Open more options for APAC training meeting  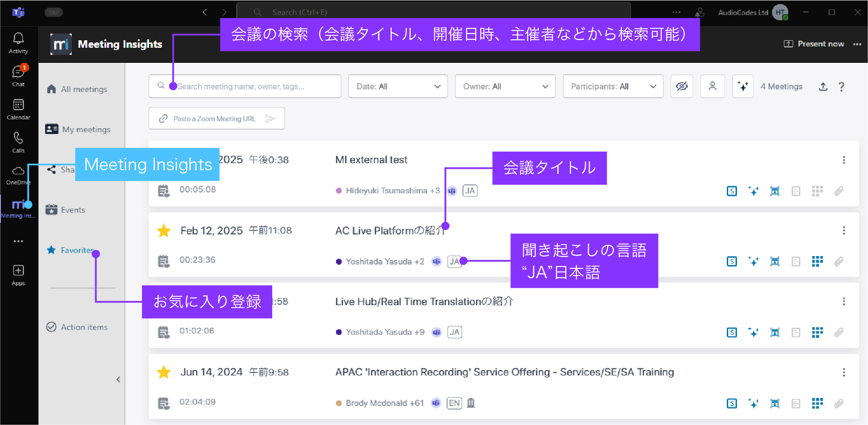pyautogui.click(x=844, y=372)
